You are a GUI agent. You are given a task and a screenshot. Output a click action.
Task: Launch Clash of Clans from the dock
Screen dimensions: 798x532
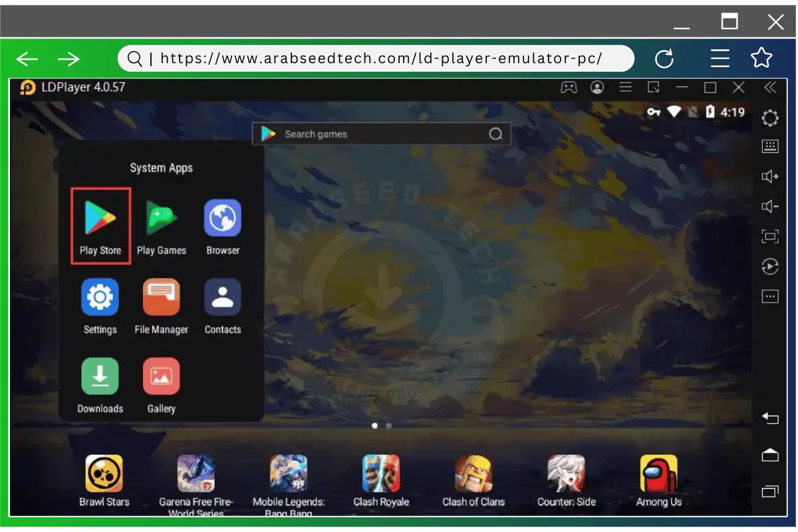coord(473,472)
